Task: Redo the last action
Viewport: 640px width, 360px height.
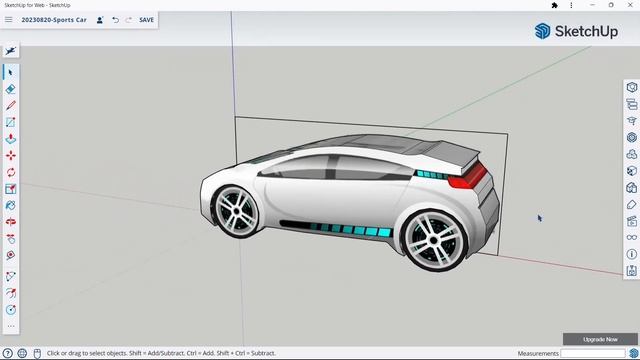Action: (129, 20)
